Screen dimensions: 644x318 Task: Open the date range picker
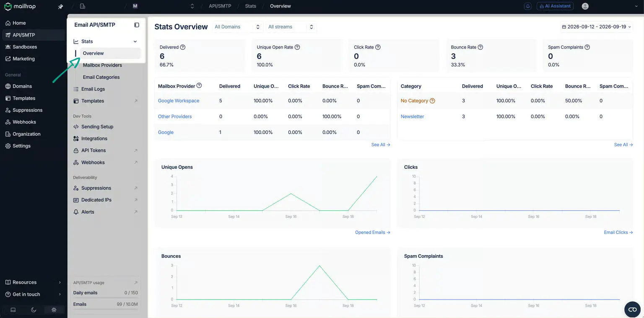597,27
